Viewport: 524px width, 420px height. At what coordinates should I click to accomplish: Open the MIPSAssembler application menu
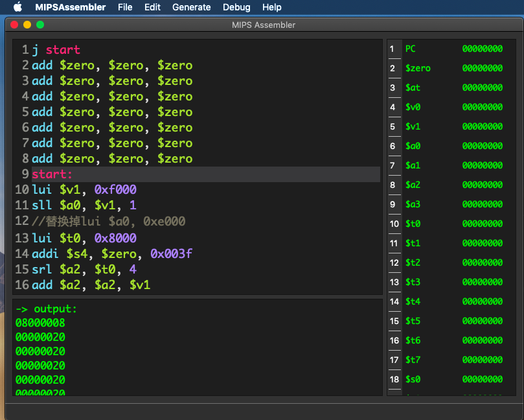click(70, 7)
